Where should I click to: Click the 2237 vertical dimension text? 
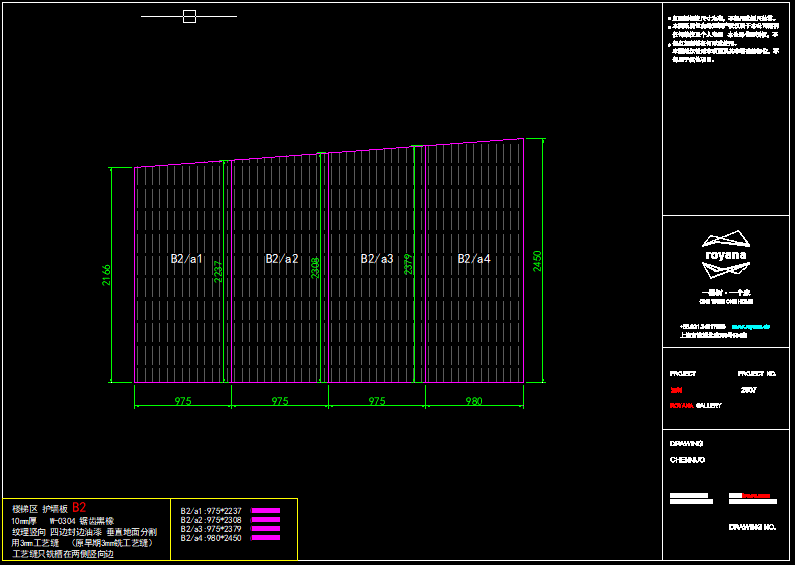(218, 271)
